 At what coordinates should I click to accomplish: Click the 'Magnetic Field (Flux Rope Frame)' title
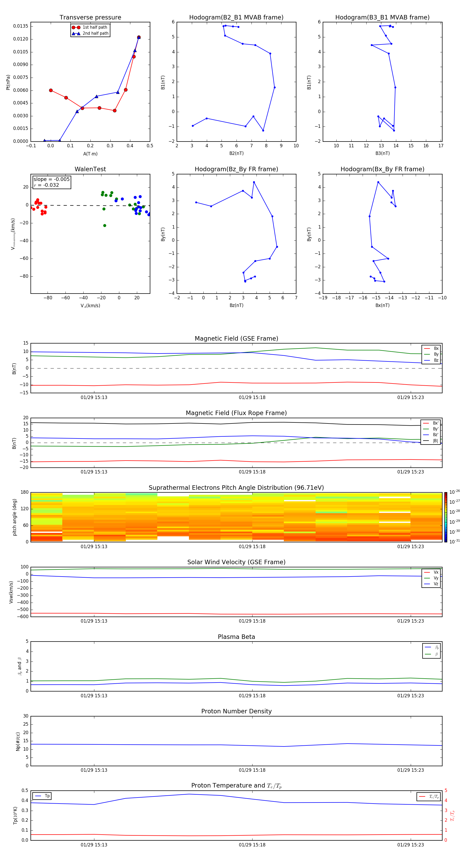pyautogui.click(x=236, y=413)
